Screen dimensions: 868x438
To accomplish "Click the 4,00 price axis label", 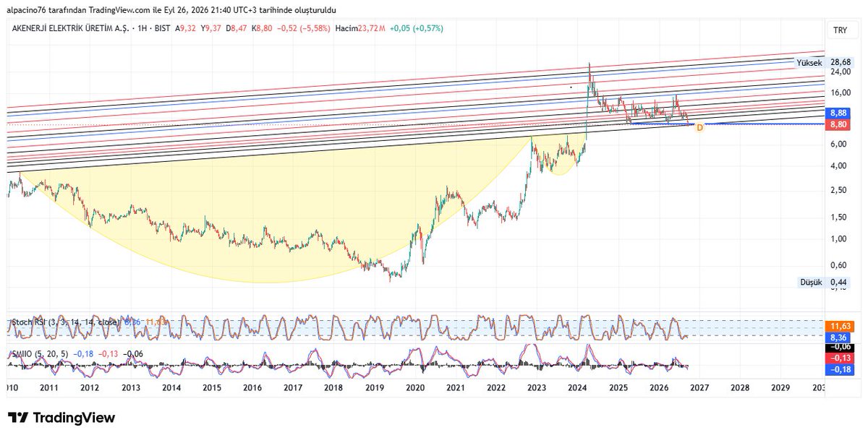I will (x=839, y=166).
